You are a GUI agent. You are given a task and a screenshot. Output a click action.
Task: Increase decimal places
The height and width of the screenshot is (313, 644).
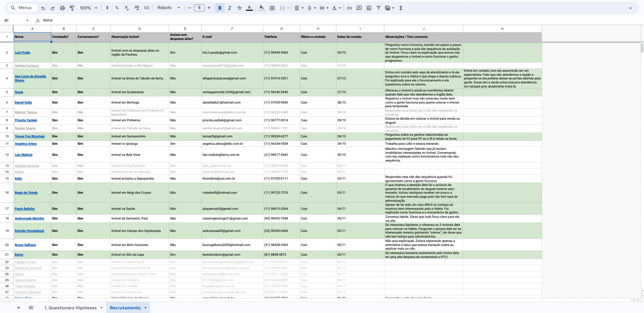click(x=136, y=8)
